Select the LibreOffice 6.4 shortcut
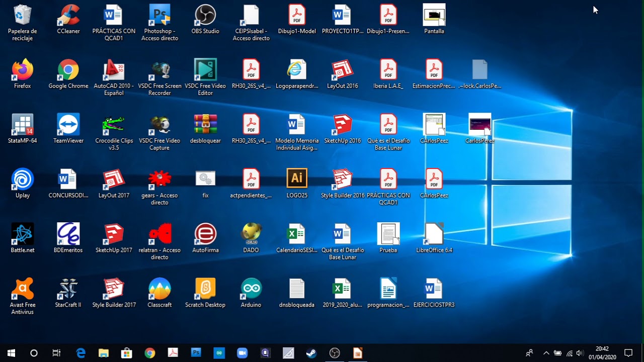The width and height of the screenshot is (644, 362). [434, 234]
